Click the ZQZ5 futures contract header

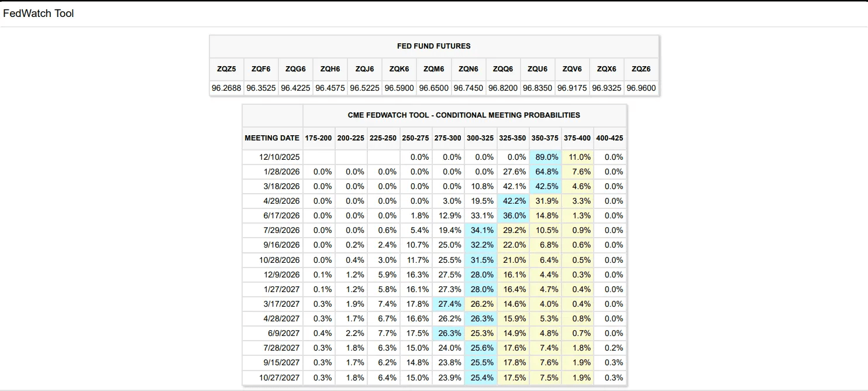pyautogui.click(x=226, y=69)
